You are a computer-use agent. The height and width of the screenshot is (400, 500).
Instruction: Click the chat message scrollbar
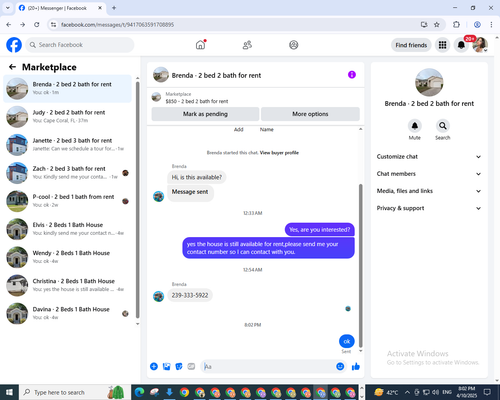tap(360, 265)
